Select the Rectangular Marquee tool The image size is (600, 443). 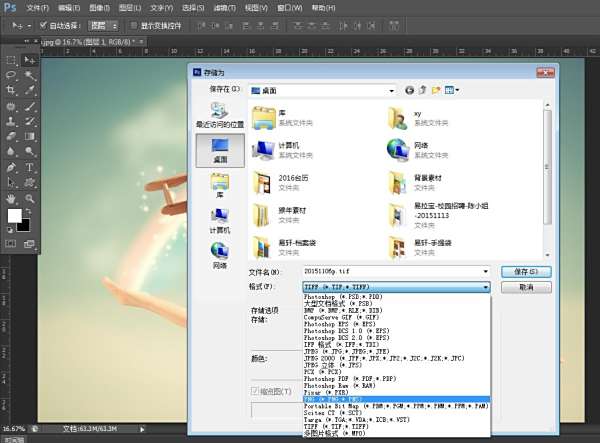(11, 60)
